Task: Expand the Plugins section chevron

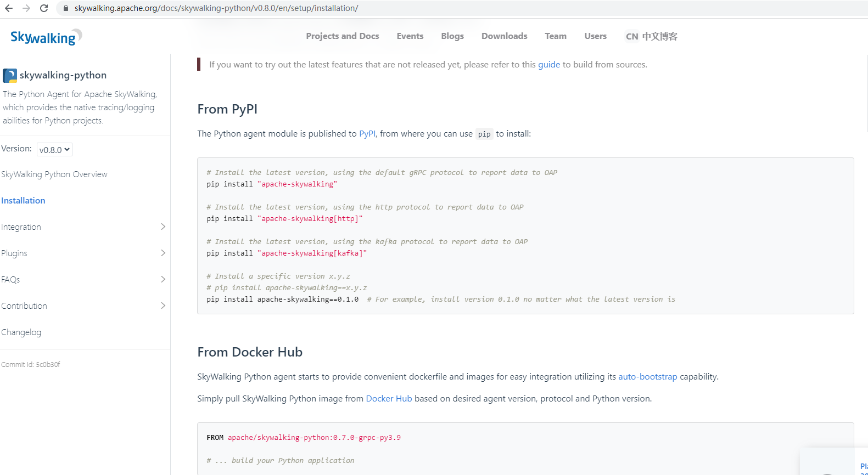Action: pyautogui.click(x=163, y=253)
